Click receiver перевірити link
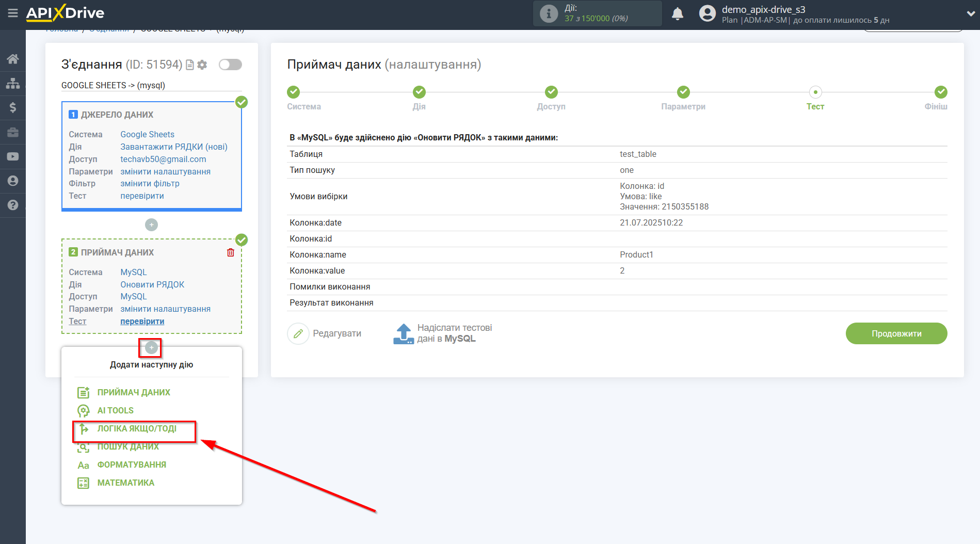Viewport: 980px width, 544px height. tap(142, 321)
